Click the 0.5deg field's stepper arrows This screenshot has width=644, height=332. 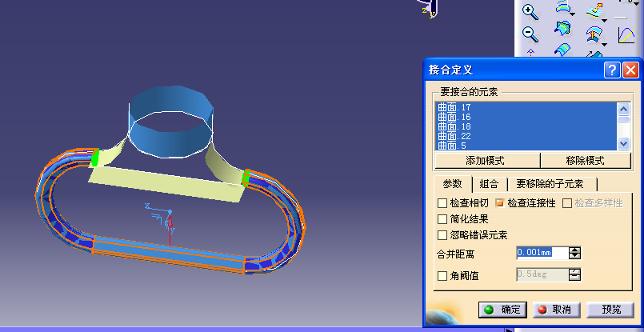(575, 274)
